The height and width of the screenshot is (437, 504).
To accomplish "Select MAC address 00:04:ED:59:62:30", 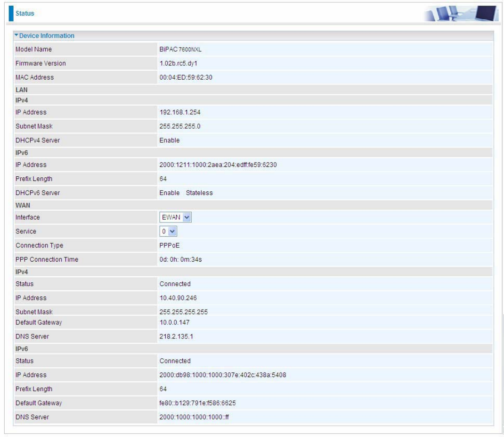I will click(186, 77).
